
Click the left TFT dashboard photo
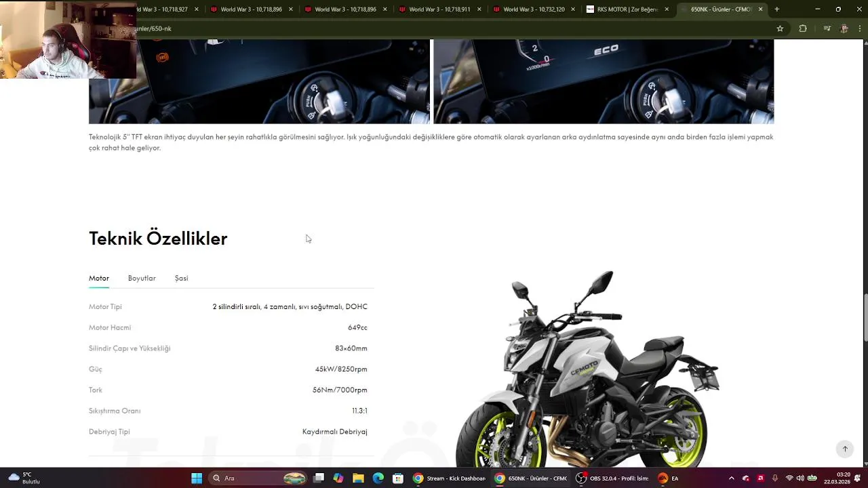[x=259, y=81]
